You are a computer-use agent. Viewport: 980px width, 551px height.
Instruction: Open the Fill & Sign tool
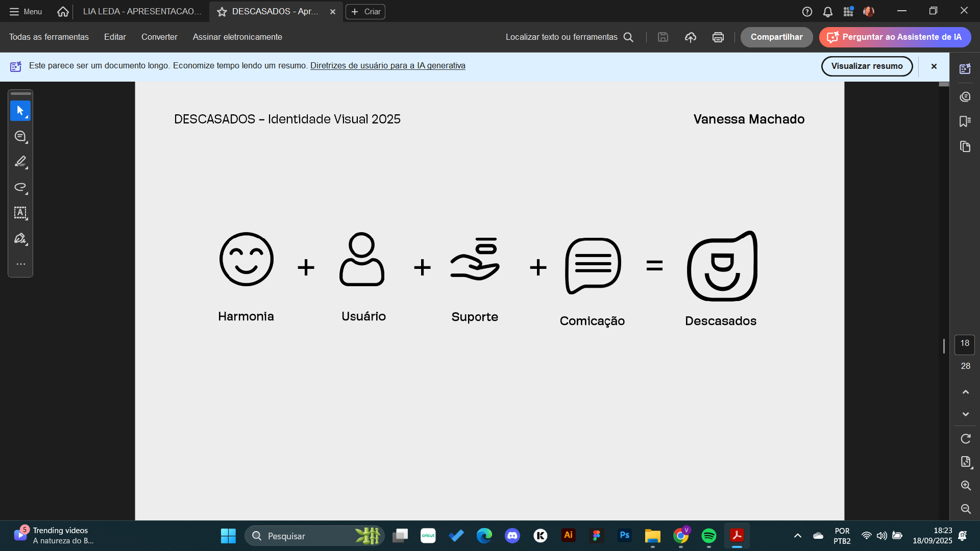click(x=20, y=238)
